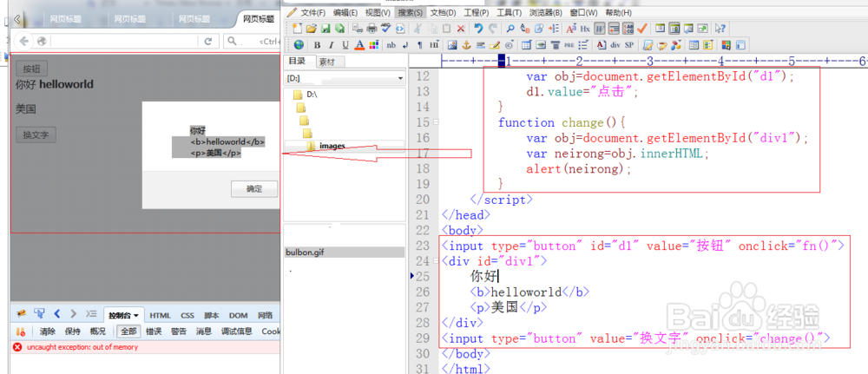This screenshot has height=374, width=868.
Task: Toggle the 错误 filter in Firebug console
Action: (154, 331)
